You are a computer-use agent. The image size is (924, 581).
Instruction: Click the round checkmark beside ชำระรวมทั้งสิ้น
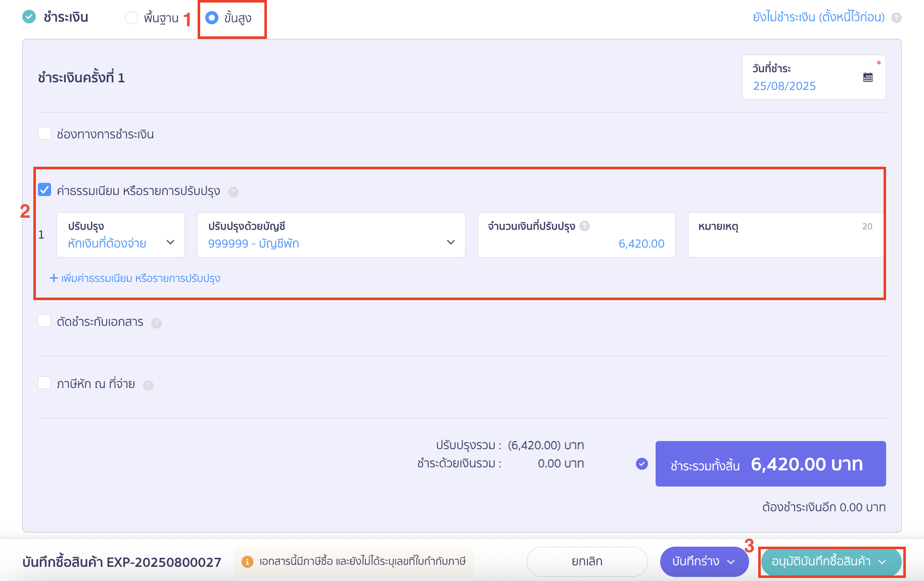[641, 464]
